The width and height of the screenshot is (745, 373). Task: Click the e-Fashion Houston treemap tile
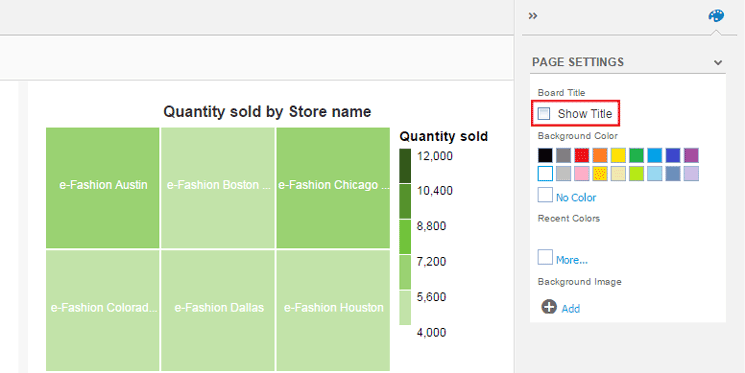click(x=333, y=310)
